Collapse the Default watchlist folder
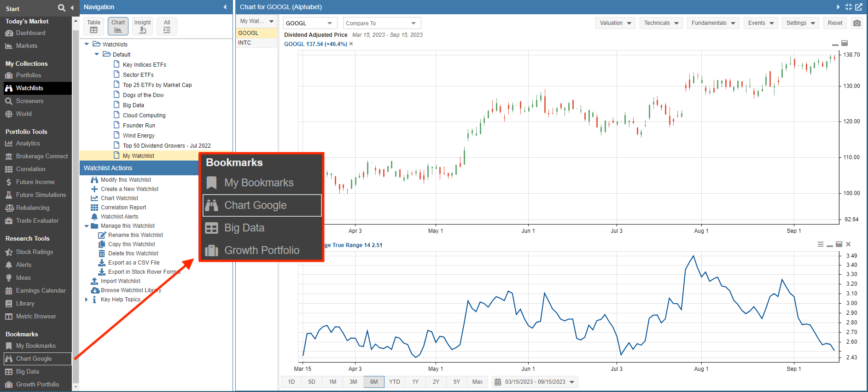This screenshot has width=868, height=392. [x=97, y=55]
